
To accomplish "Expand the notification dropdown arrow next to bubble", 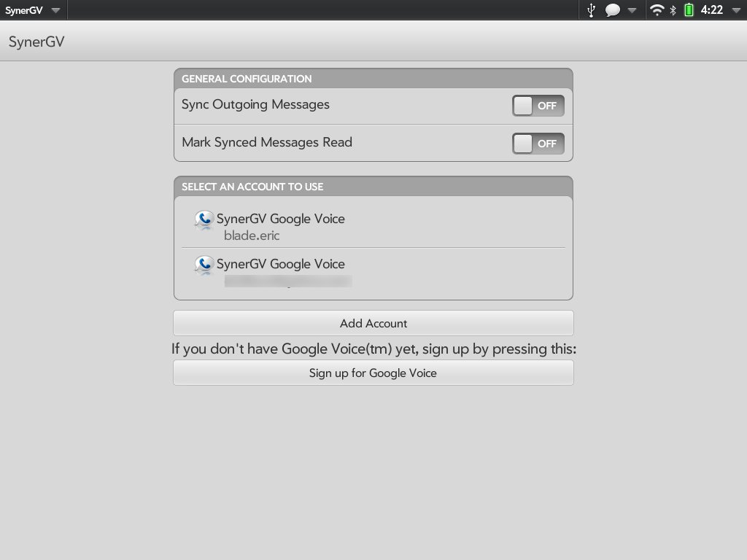I will click(x=632, y=10).
